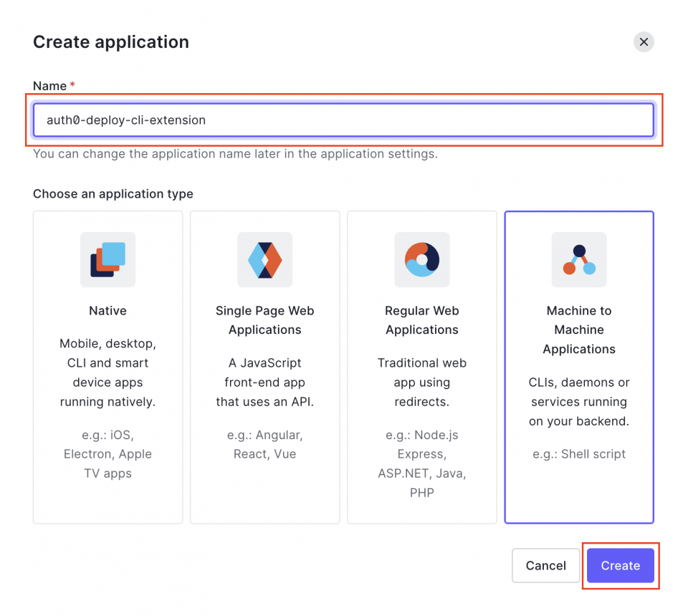The height and width of the screenshot is (616, 688).
Task: Click the red asterisk next to Name
Action: coord(72,85)
